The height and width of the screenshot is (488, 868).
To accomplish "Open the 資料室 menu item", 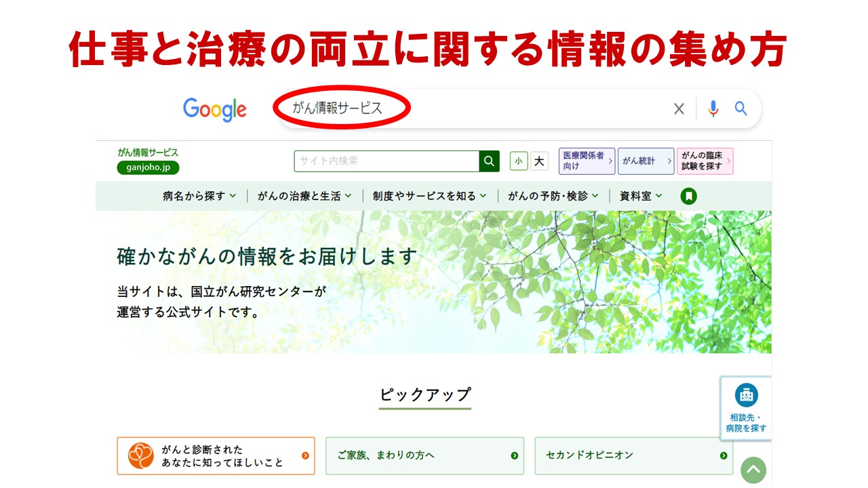I will (x=635, y=195).
